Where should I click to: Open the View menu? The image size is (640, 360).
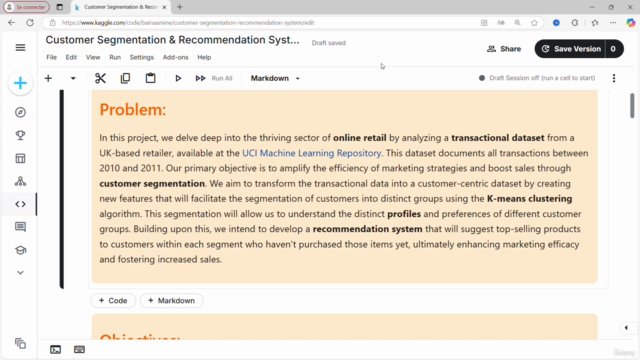pos(93,57)
